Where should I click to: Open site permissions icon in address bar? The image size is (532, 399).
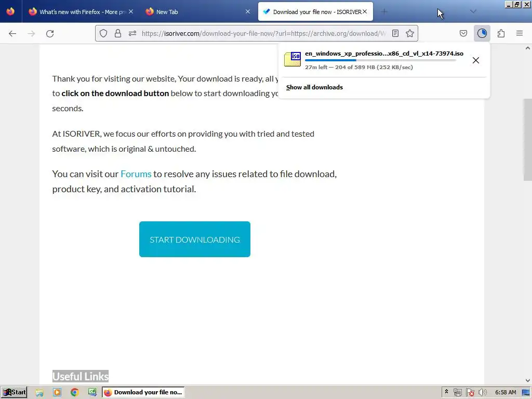132,33
